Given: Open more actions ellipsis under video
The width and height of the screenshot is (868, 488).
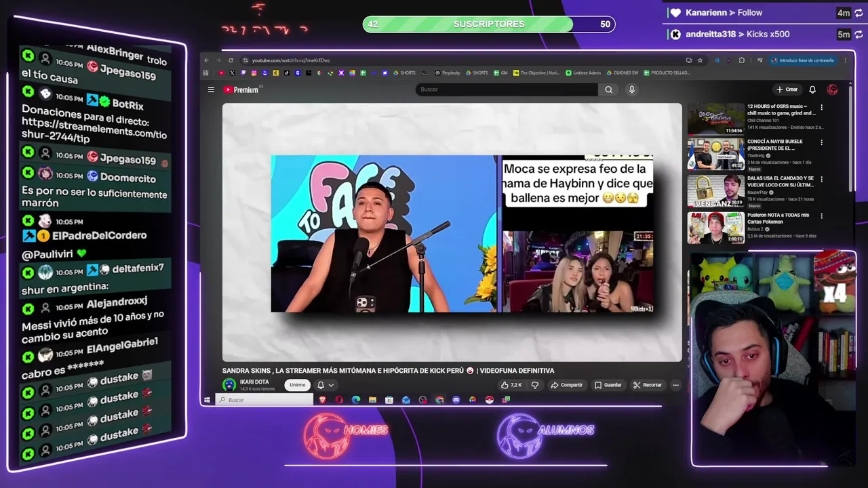Looking at the screenshot, I should point(675,385).
